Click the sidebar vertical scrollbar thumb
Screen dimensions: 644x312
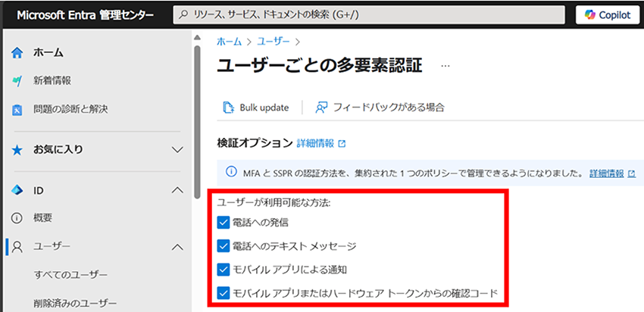[x=197, y=121]
